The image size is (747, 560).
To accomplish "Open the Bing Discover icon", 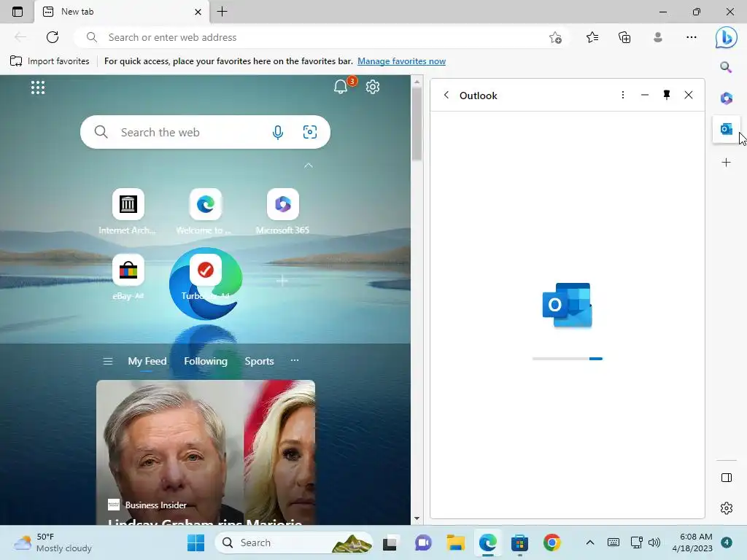I will 726,37.
